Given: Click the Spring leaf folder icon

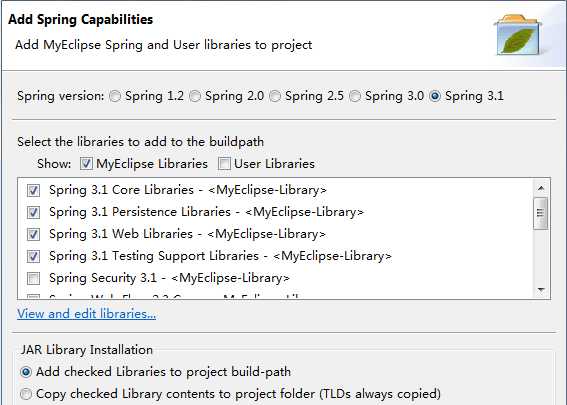Looking at the screenshot, I should 517,35.
